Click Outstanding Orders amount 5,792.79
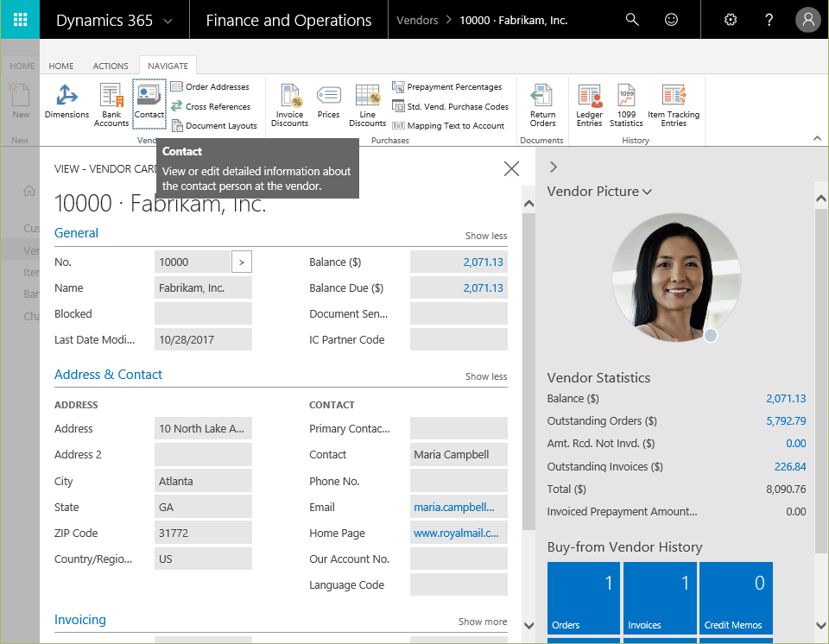Image resolution: width=829 pixels, height=644 pixels. point(786,421)
